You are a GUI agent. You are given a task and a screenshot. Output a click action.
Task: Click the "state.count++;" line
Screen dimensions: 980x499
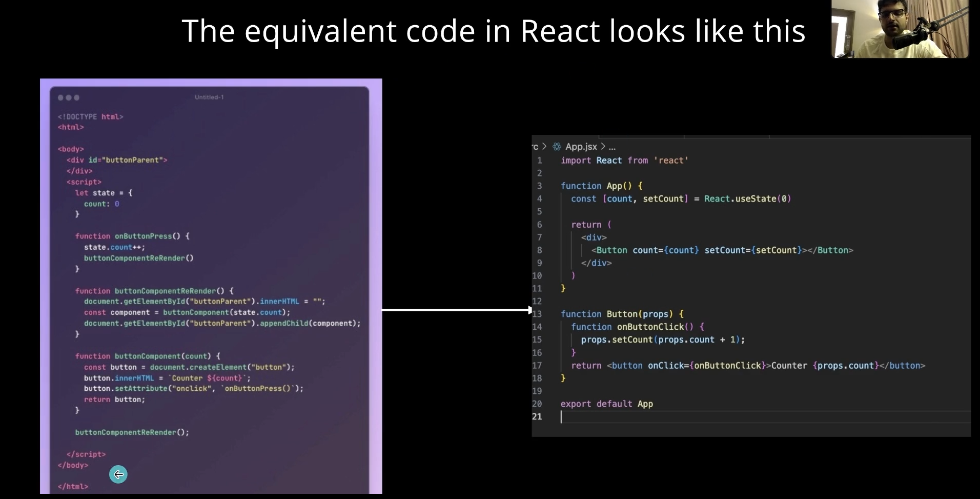(115, 247)
